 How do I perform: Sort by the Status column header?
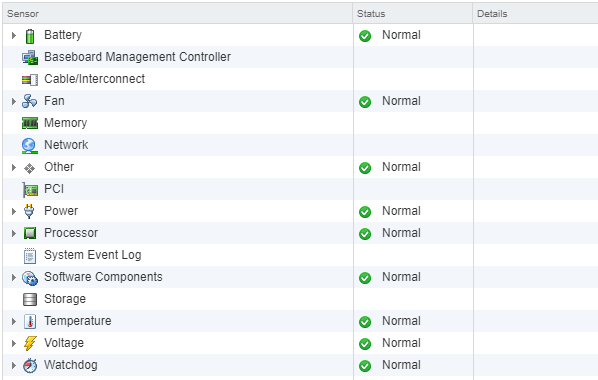413,14
